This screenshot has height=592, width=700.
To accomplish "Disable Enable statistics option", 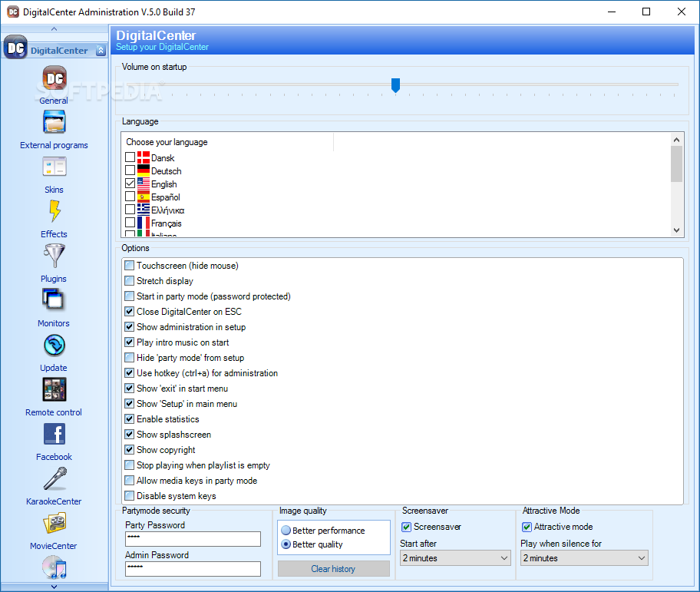I will pos(130,418).
